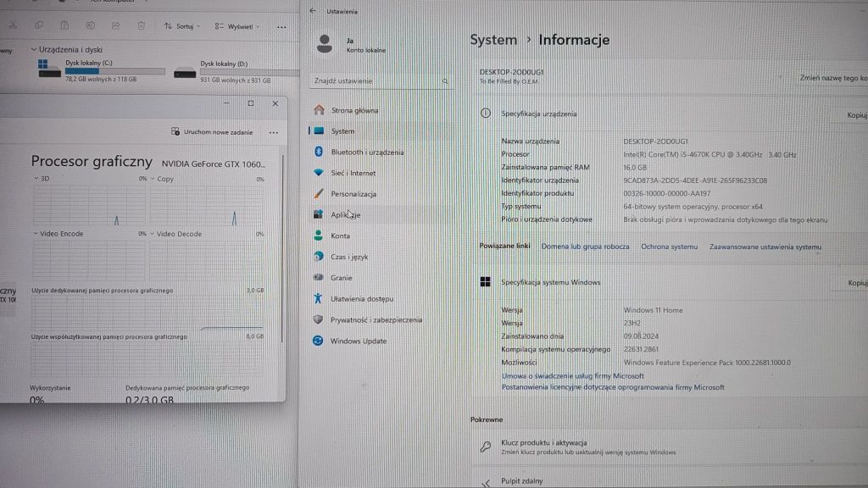Open the Ochrona systemu link

click(670, 247)
